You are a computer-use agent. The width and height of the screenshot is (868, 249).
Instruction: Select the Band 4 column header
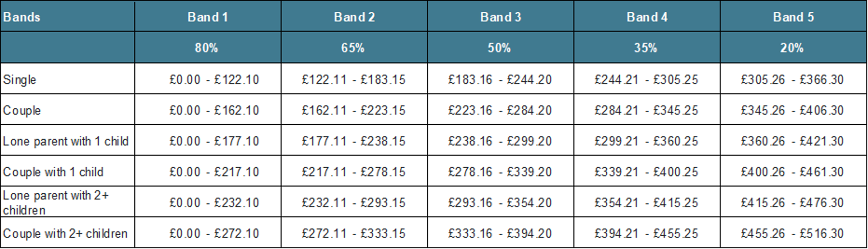647,17
